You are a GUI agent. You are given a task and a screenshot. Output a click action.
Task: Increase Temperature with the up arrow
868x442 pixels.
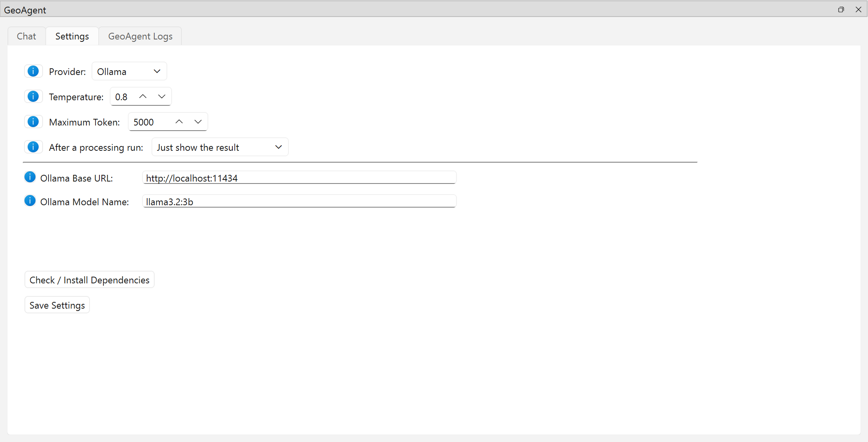(143, 97)
